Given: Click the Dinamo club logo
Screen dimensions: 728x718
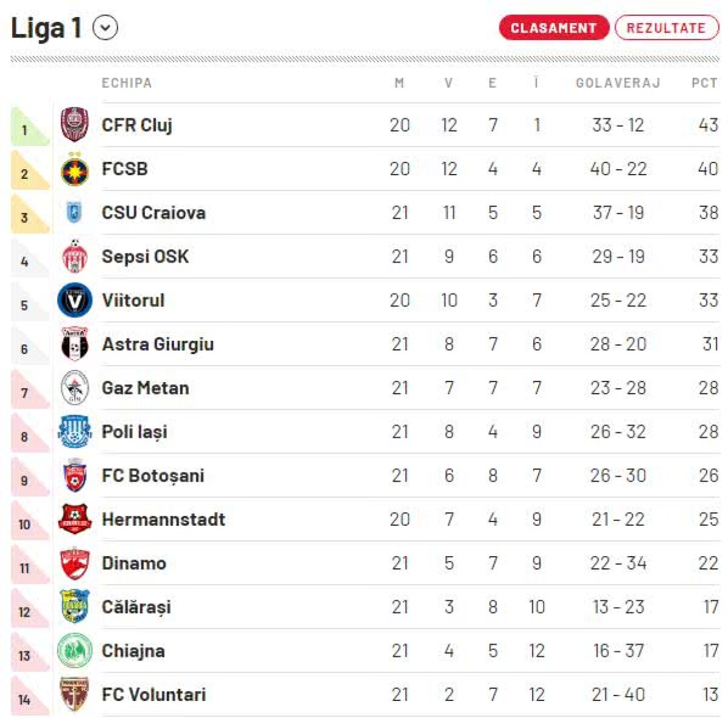Looking at the screenshot, I should click(x=75, y=563).
